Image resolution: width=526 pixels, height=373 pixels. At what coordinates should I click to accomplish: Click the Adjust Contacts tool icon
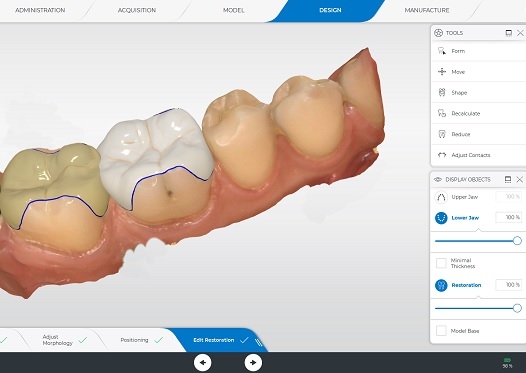[x=442, y=155]
